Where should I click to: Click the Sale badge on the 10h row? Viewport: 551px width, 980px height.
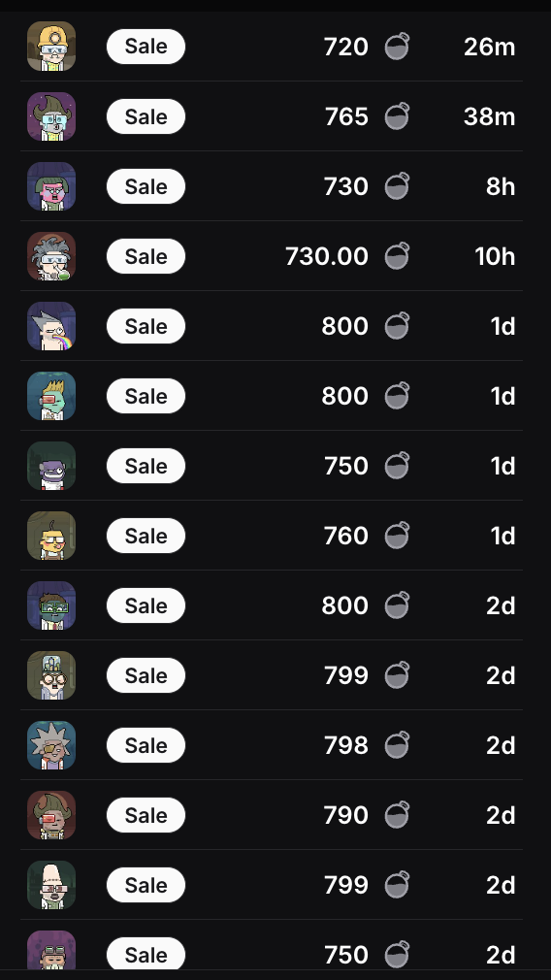coord(146,256)
